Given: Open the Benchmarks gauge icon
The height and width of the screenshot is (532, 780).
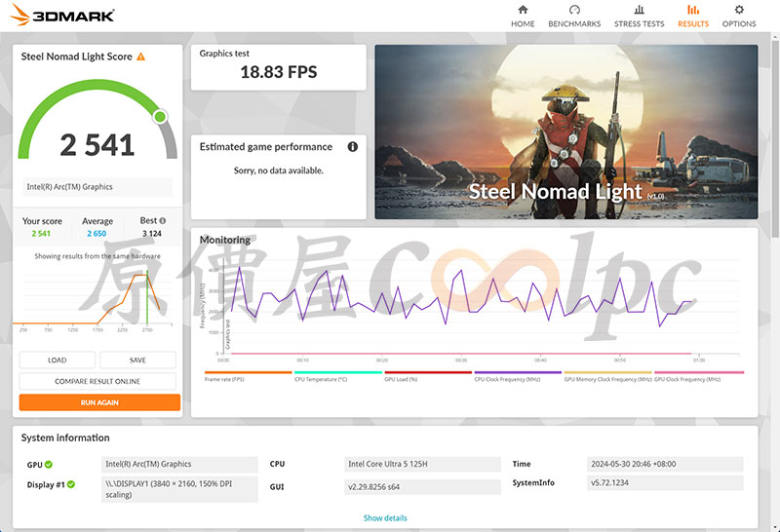Looking at the screenshot, I should pos(574,10).
